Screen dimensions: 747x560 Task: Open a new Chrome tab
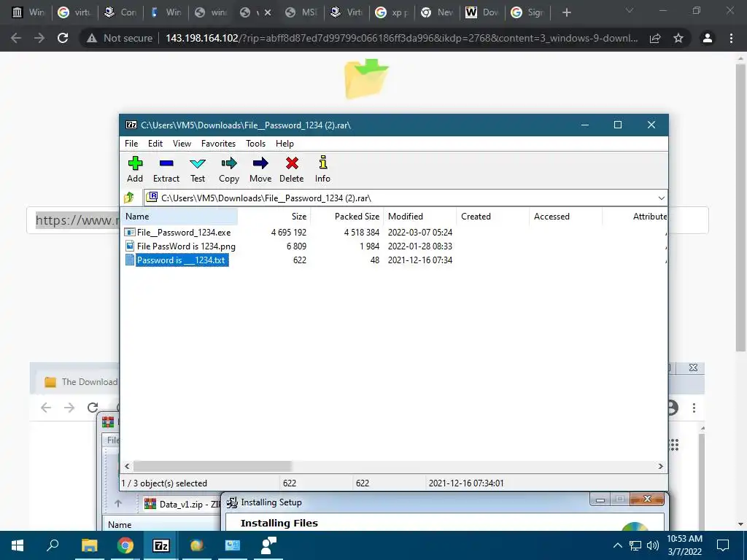tap(566, 12)
